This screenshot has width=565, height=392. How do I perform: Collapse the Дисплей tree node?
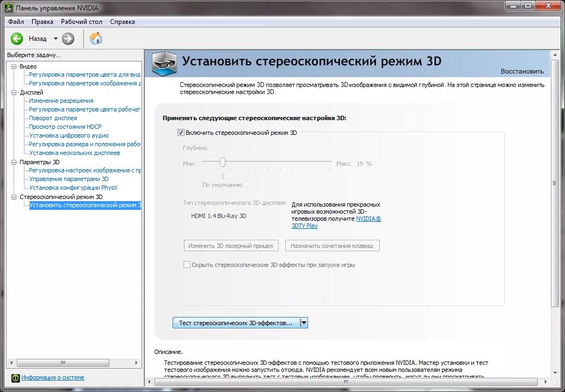[14, 92]
